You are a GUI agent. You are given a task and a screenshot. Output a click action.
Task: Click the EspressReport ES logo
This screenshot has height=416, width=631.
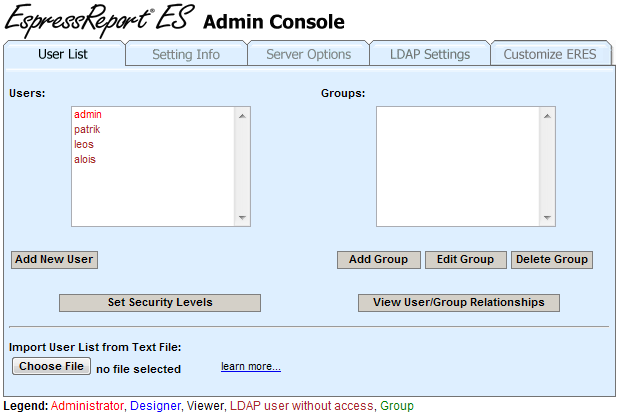[x=100, y=20]
